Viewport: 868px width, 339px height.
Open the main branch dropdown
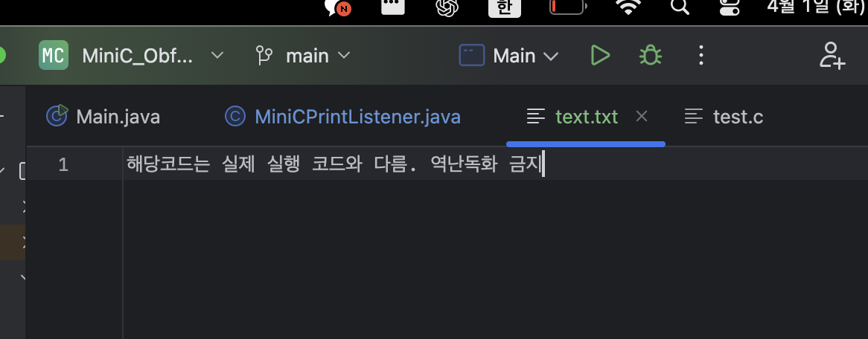319,56
